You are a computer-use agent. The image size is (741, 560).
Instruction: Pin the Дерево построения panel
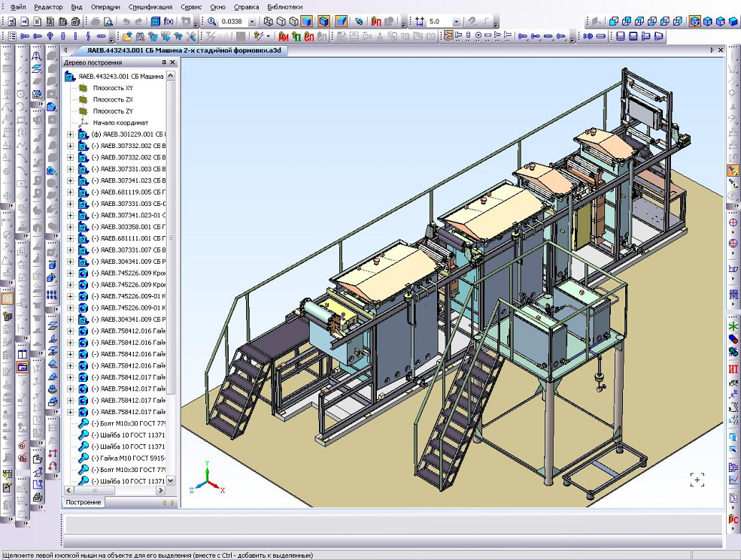(163, 63)
